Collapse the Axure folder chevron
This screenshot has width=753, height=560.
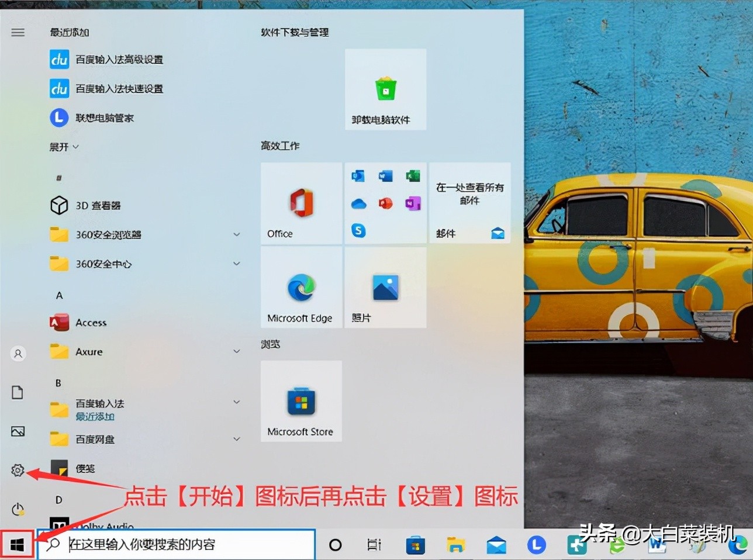coord(237,351)
